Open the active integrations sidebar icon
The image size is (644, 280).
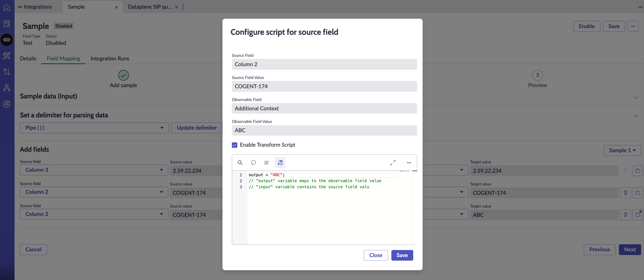click(7, 40)
